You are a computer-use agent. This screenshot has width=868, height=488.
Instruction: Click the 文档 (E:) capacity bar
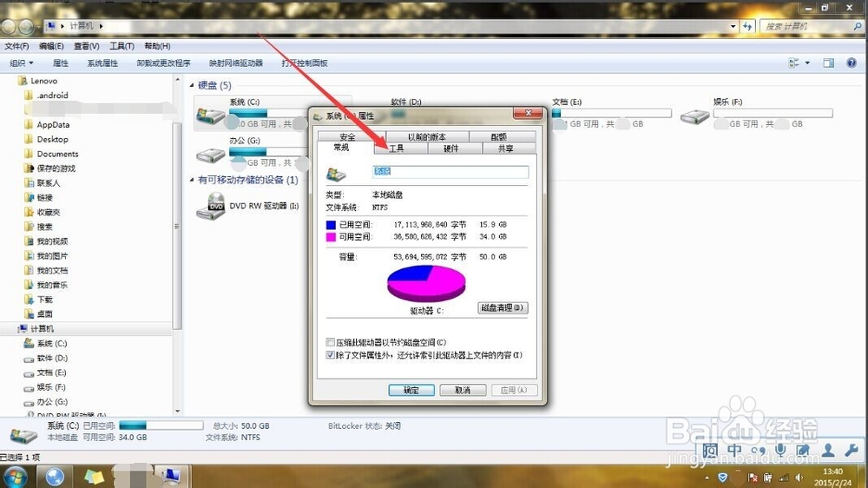(x=612, y=113)
